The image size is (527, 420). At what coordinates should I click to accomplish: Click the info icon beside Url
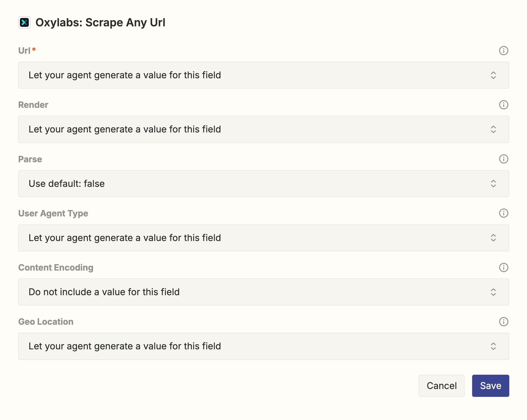pyautogui.click(x=503, y=51)
